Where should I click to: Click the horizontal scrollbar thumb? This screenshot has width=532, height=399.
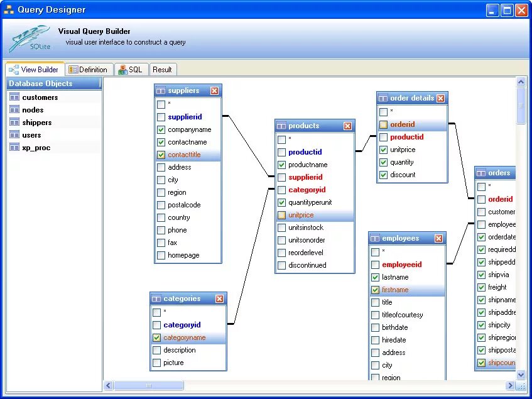coord(149,385)
